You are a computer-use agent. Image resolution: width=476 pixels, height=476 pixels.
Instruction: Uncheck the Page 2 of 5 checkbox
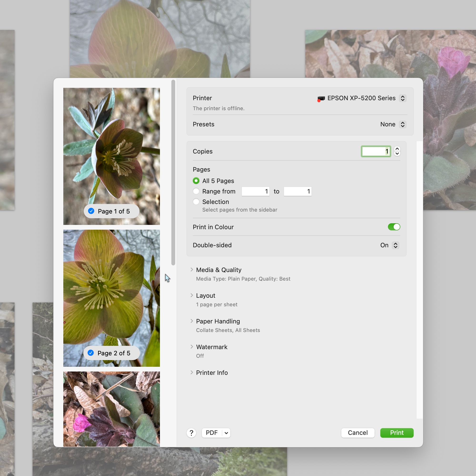tap(91, 353)
